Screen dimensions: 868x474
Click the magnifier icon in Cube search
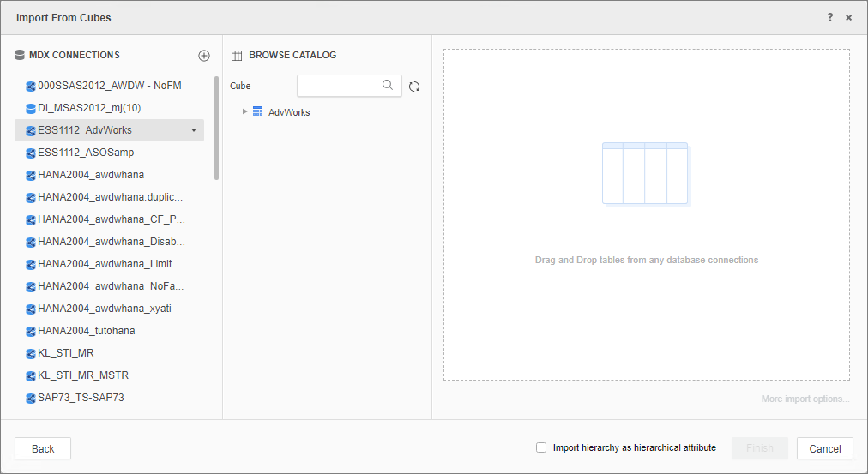[x=388, y=85]
